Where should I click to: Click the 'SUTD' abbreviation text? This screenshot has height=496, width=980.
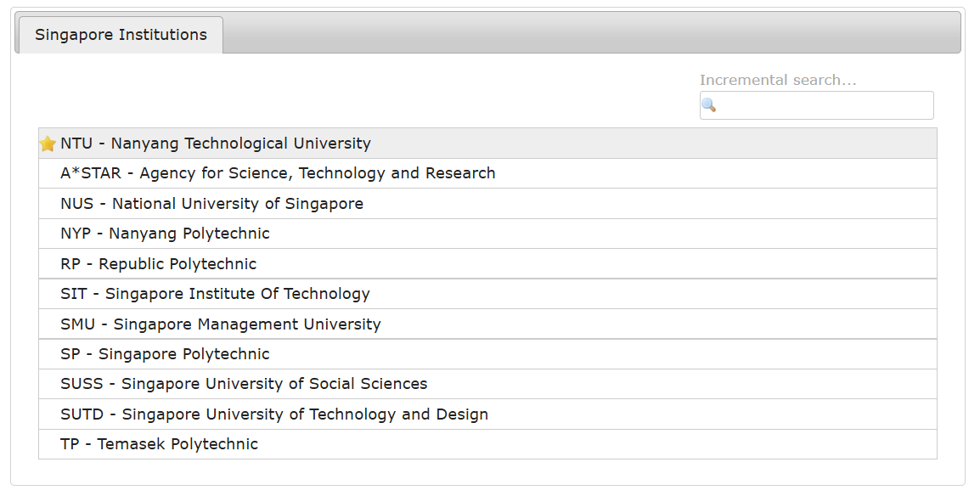(82, 414)
